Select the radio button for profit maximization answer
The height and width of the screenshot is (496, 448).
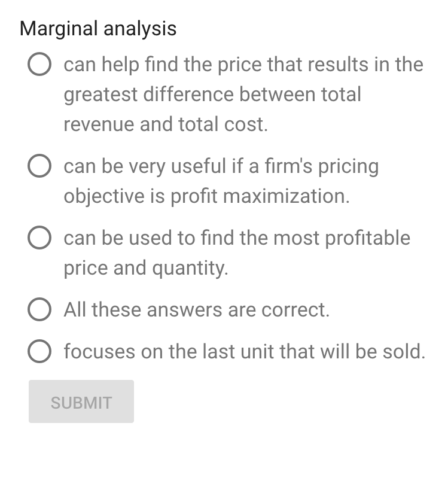[x=38, y=166]
